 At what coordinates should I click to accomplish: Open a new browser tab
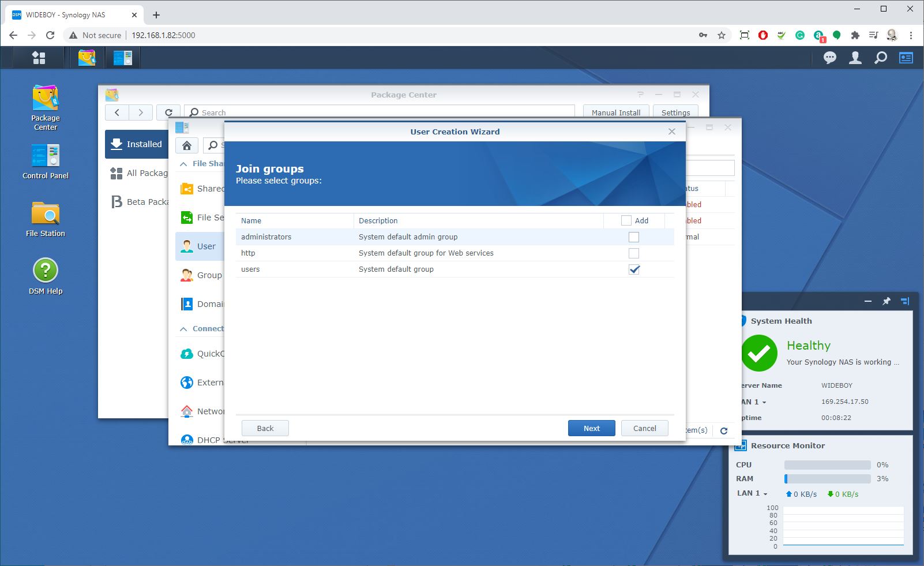click(156, 15)
